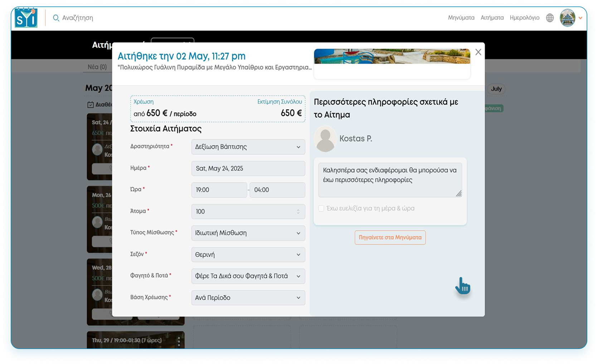Click the three-dot menu on Thu, 29 card
This screenshot has width=598, height=364.
pos(179,341)
